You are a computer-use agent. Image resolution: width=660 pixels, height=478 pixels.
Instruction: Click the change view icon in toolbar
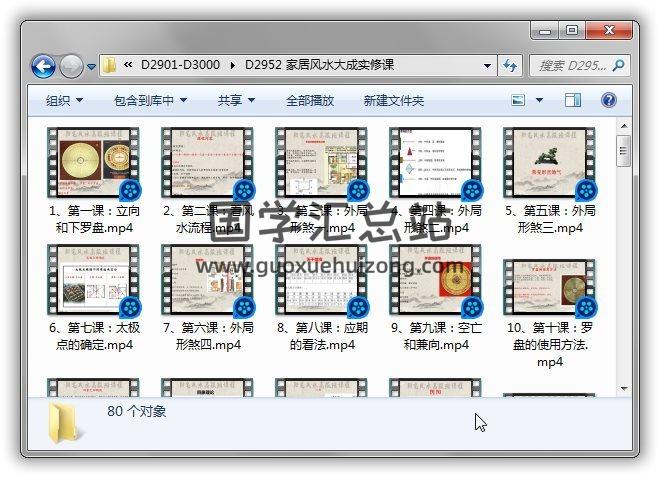519,100
